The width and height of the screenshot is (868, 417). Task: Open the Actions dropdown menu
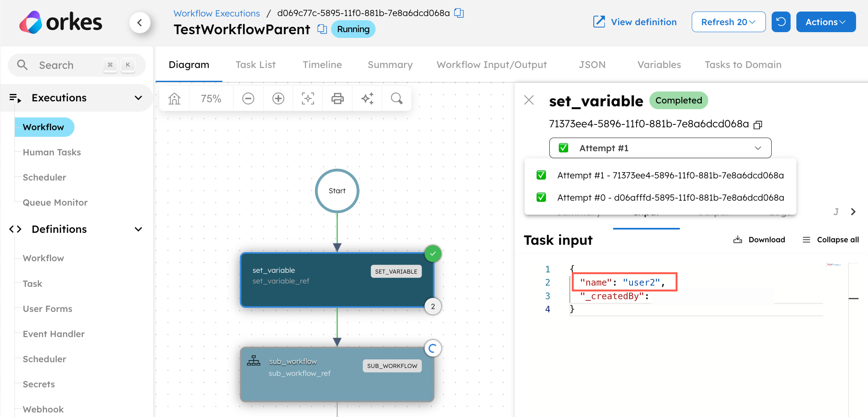click(x=826, y=22)
